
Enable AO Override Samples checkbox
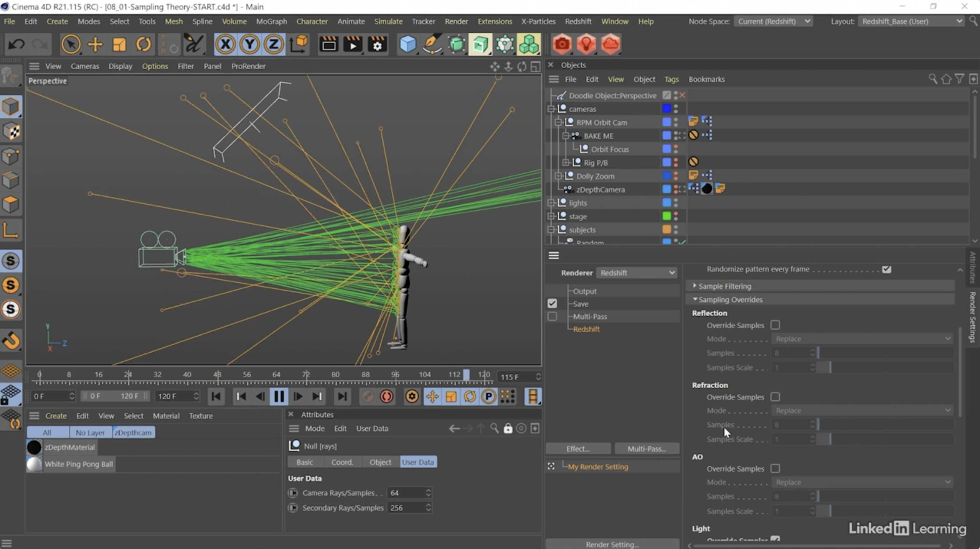(x=775, y=468)
